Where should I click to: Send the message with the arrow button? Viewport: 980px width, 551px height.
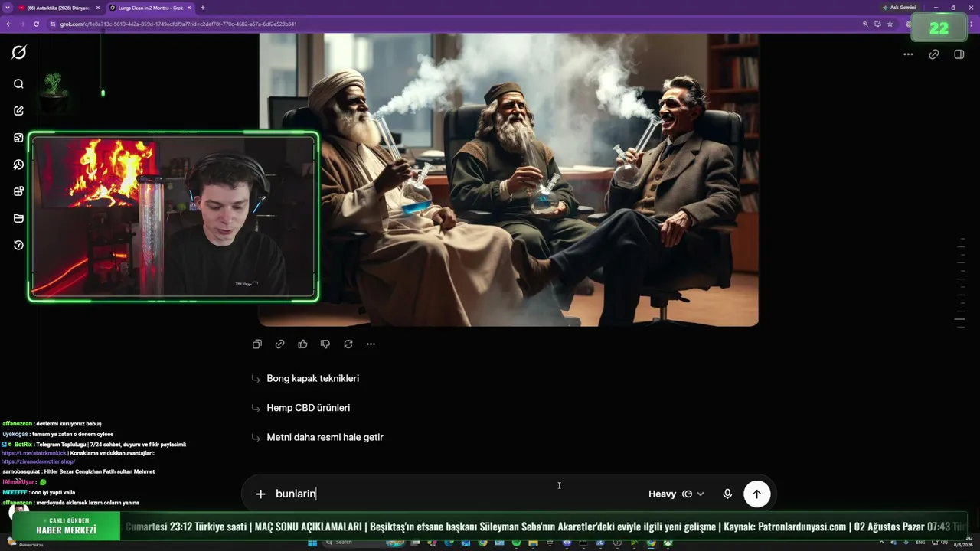pyautogui.click(x=756, y=494)
